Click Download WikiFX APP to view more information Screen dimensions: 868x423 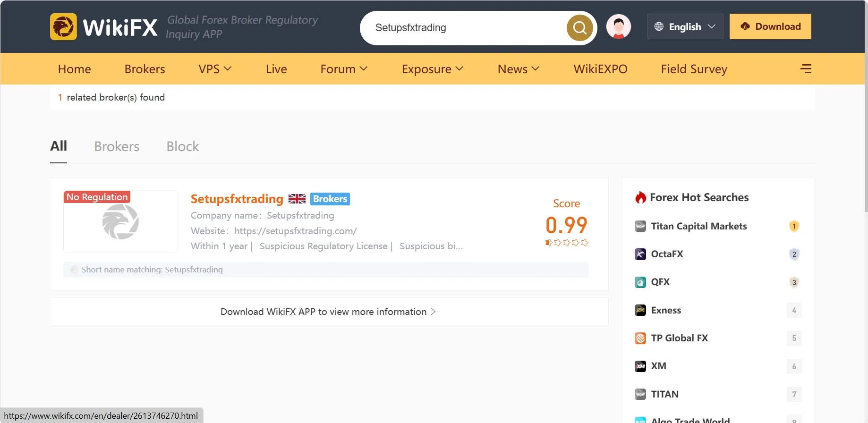329,312
